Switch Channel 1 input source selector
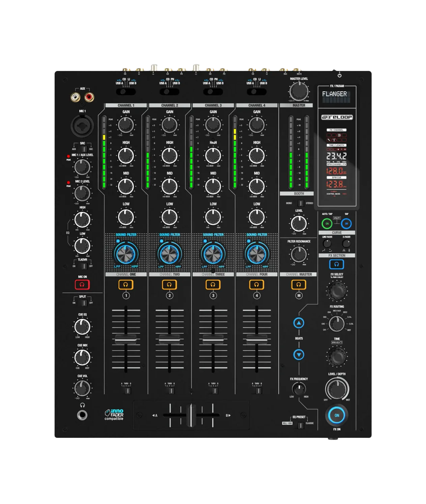This screenshot has width=426, height=504. click(126, 91)
